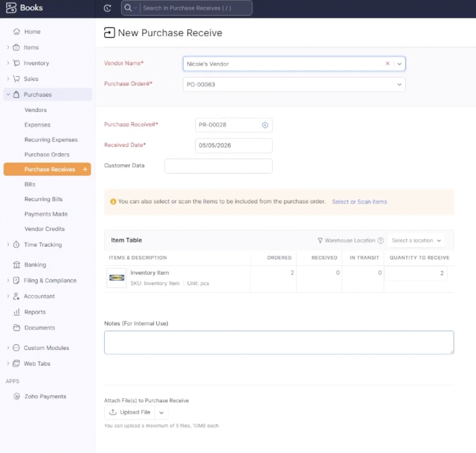Image resolution: width=476 pixels, height=453 pixels.
Task: Open Vendors in the sidebar
Action: [36, 110]
